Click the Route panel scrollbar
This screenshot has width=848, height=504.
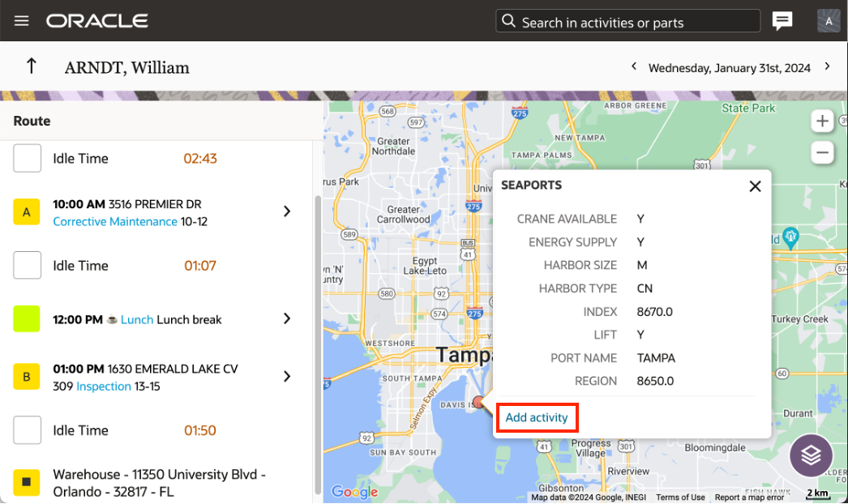point(318,344)
